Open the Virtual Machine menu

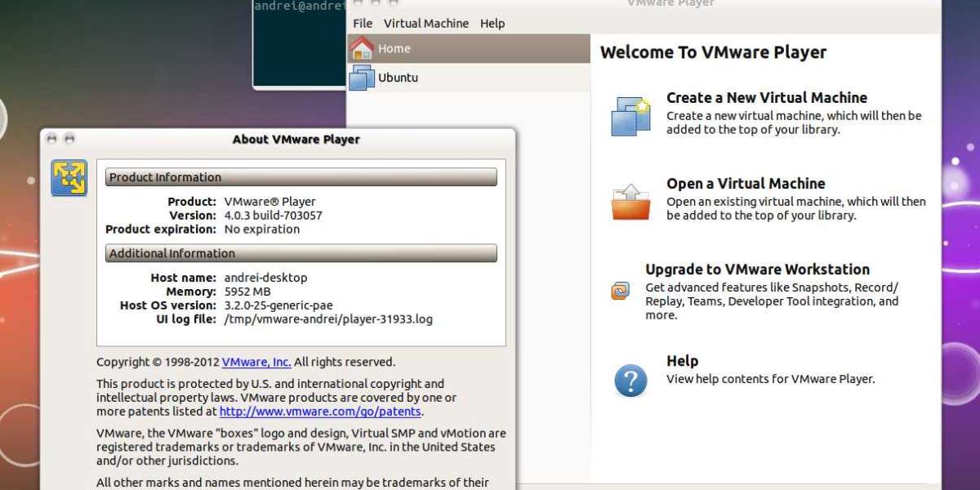426,24
